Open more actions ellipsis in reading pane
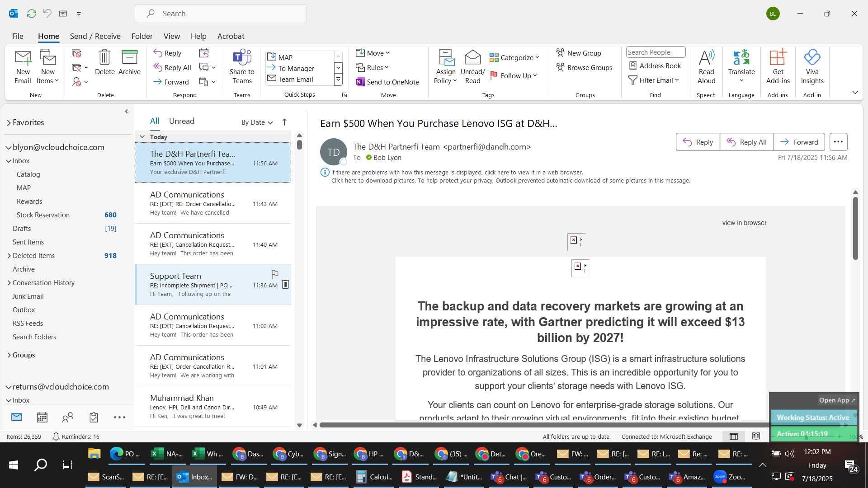868x488 pixels. pyautogui.click(x=838, y=142)
